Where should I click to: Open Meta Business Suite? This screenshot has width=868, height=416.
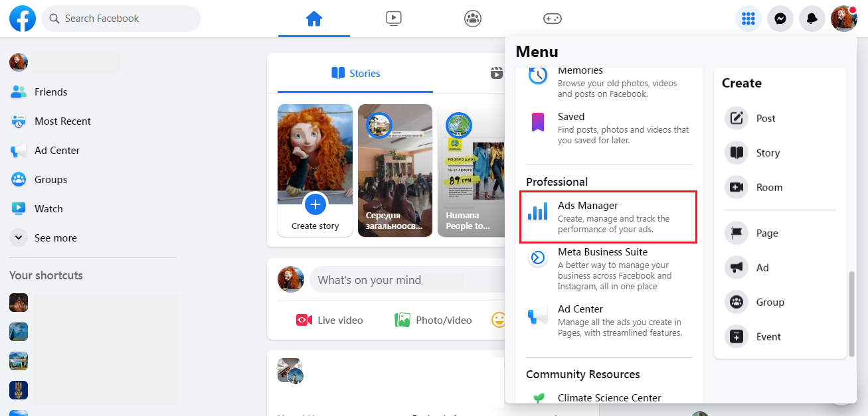pos(609,269)
